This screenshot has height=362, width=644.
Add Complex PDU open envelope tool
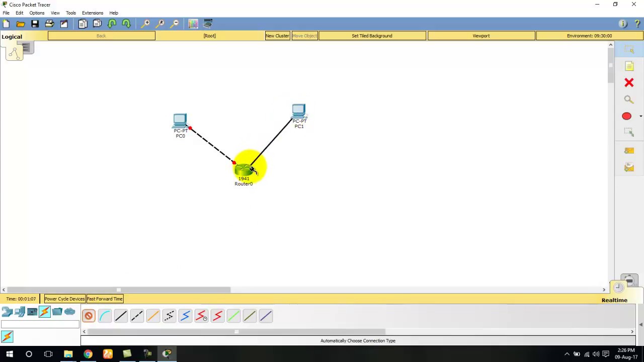[629, 167]
